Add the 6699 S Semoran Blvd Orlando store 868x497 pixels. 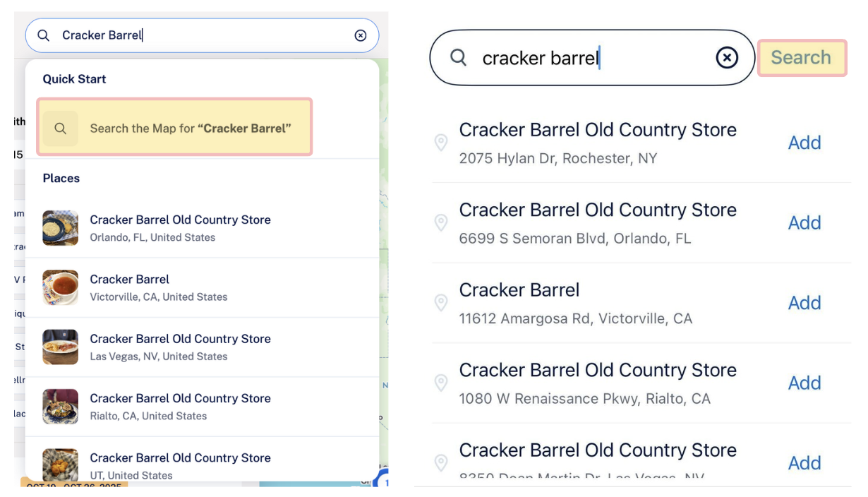(804, 223)
